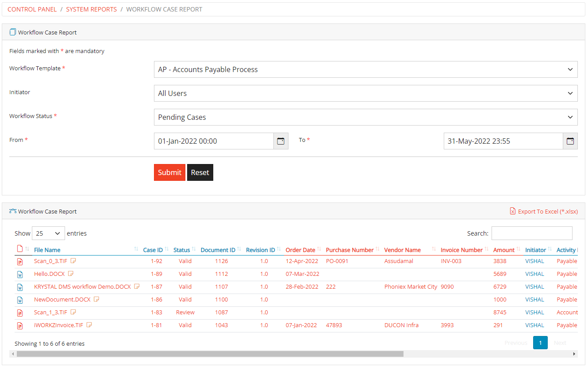Click inside the Search field

532,233
